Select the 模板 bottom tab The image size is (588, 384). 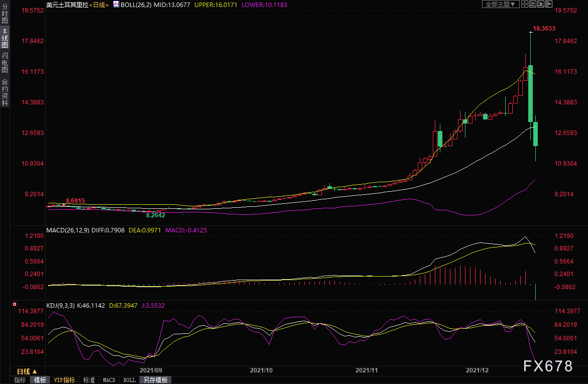point(40,380)
